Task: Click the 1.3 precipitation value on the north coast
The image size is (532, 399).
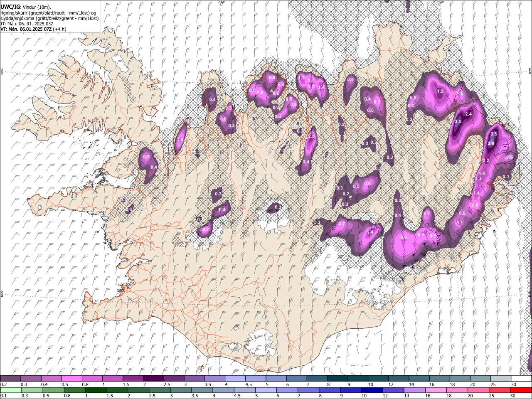Action: (302, 78)
